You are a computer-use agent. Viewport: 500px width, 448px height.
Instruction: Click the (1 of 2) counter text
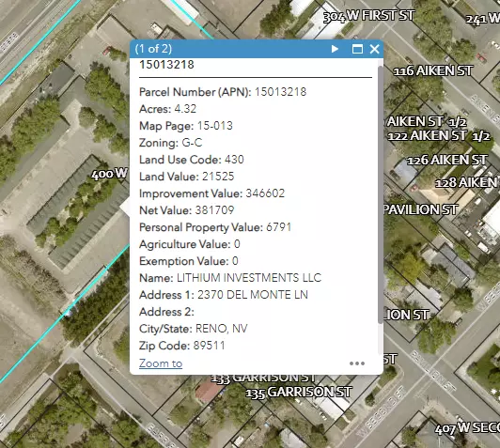(153, 49)
